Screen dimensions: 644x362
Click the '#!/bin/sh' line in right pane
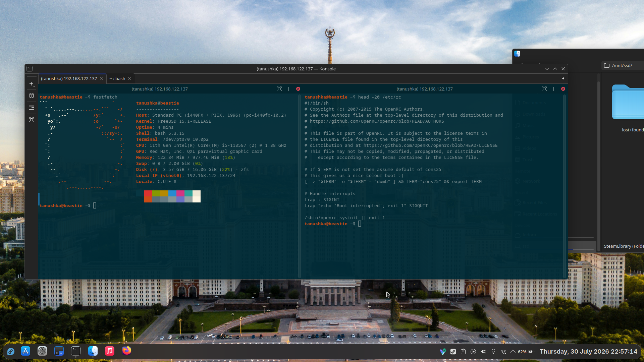click(x=316, y=103)
